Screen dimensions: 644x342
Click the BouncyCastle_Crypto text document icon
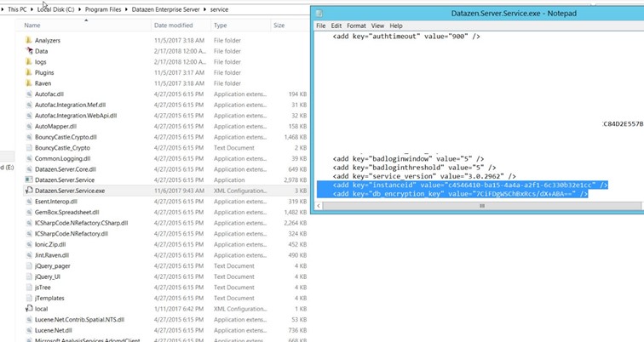pyautogui.click(x=29, y=147)
